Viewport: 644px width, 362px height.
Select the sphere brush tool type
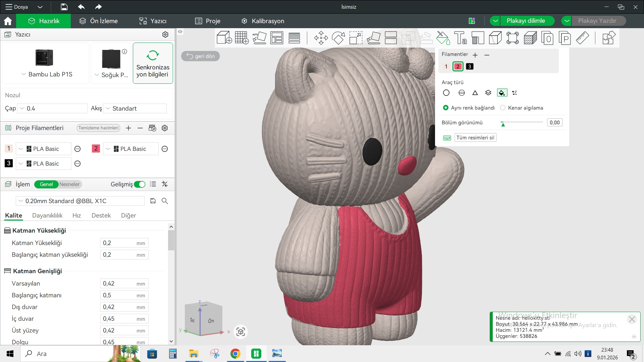pyautogui.click(x=462, y=93)
